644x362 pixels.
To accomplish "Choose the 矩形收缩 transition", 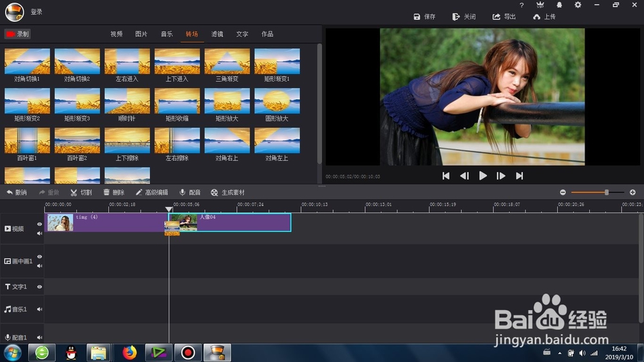I will [x=177, y=100].
